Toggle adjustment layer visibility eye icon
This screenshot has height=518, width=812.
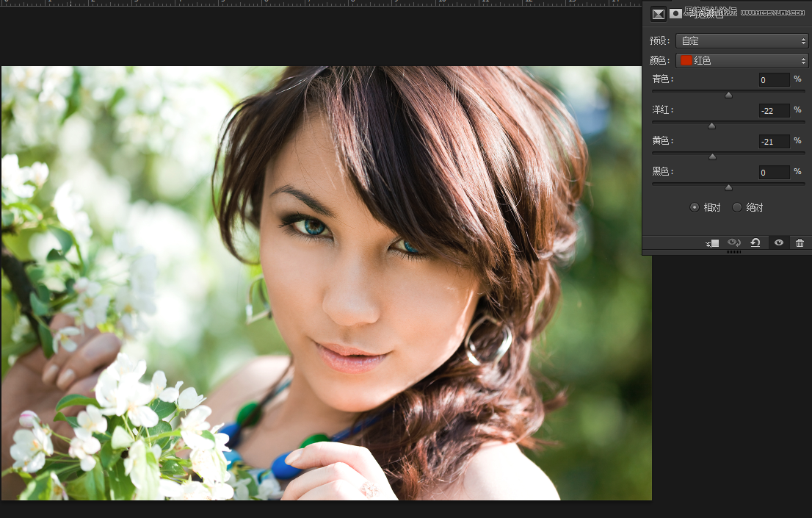(778, 242)
